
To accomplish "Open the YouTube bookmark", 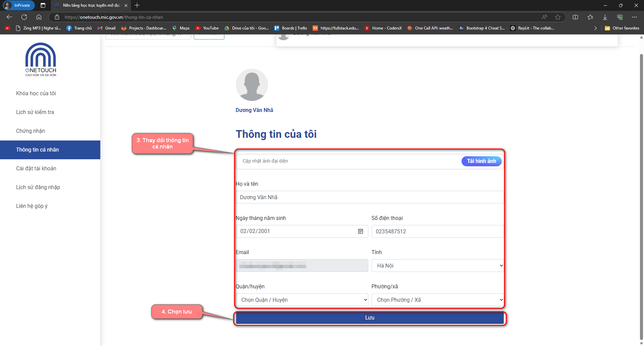I will click(207, 28).
